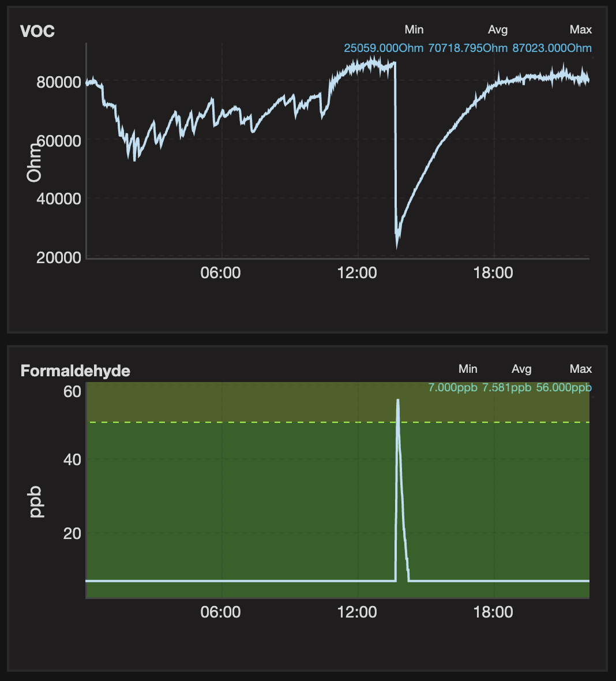Select the 7.000ppb minimum value
The height and width of the screenshot is (681, 616).
[x=453, y=387]
